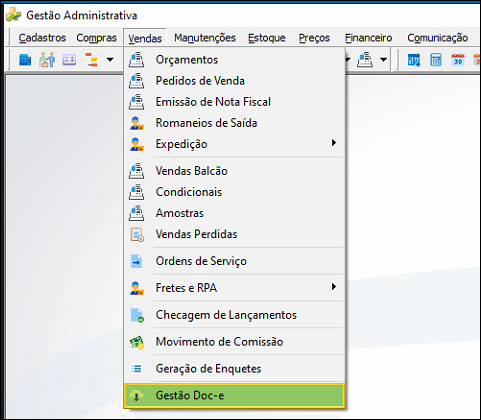The width and height of the screenshot is (481, 420).
Task: Click the Gestão Administrativa app icon
Action: click(x=14, y=15)
